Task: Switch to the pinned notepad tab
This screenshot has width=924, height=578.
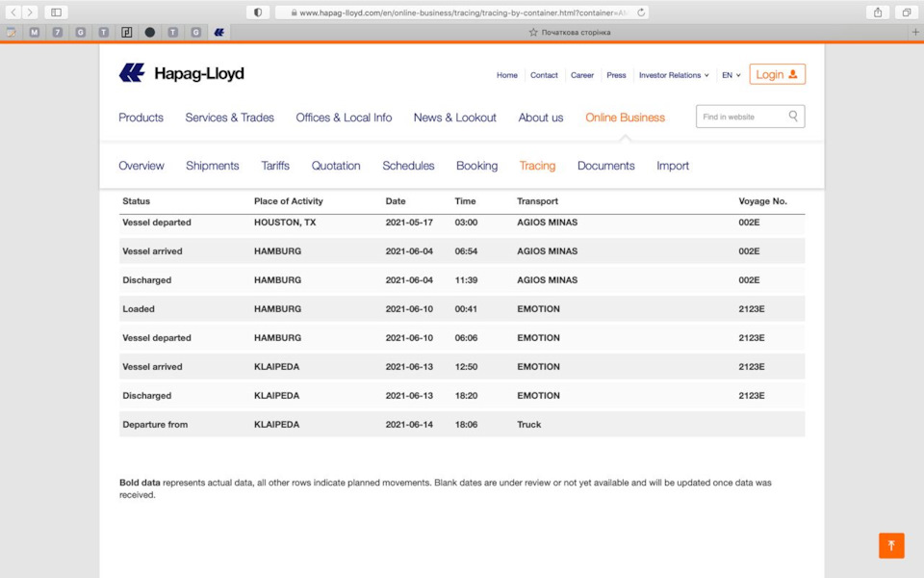Action: pos(12,33)
